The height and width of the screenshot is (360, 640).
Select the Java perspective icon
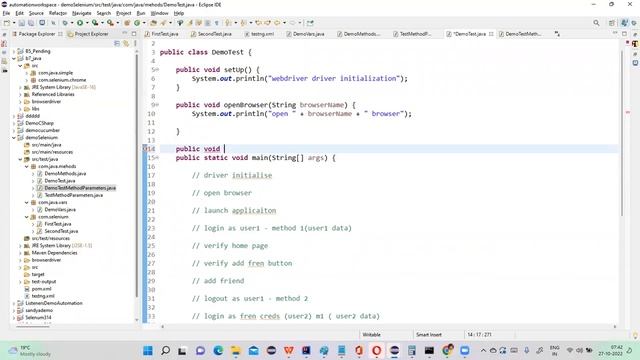(x=624, y=23)
